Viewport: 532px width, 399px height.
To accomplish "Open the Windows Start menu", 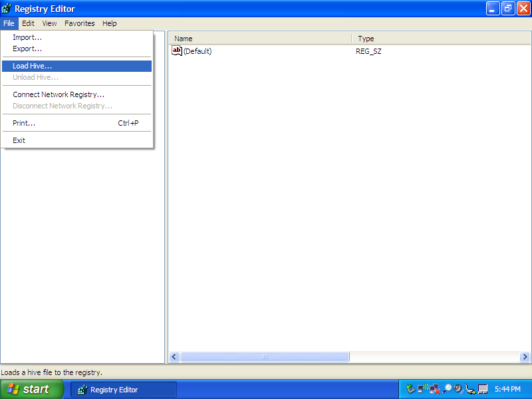I will pyautogui.click(x=32, y=389).
